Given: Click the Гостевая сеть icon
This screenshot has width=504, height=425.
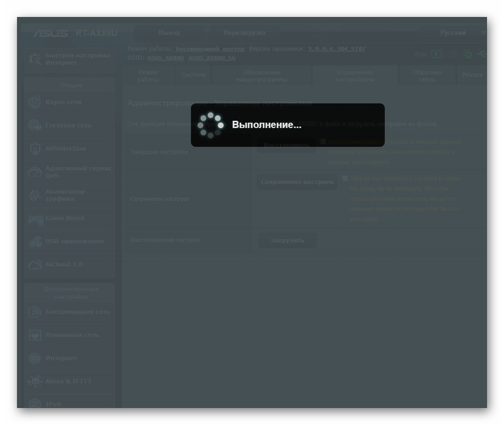Looking at the screenshot, I should pyautogui.click(x=34, y=125).
